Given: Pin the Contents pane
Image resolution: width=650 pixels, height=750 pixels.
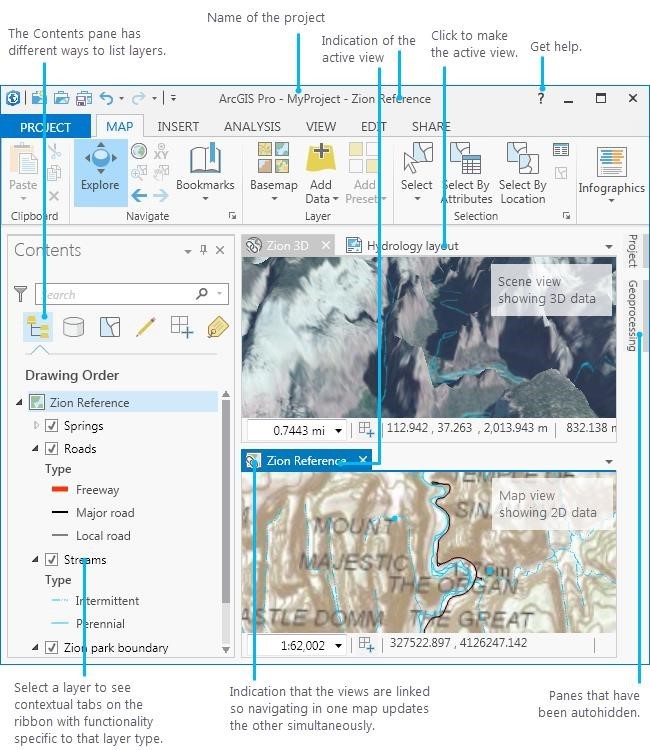Looking at the screenshot, I should pos(204,250).
